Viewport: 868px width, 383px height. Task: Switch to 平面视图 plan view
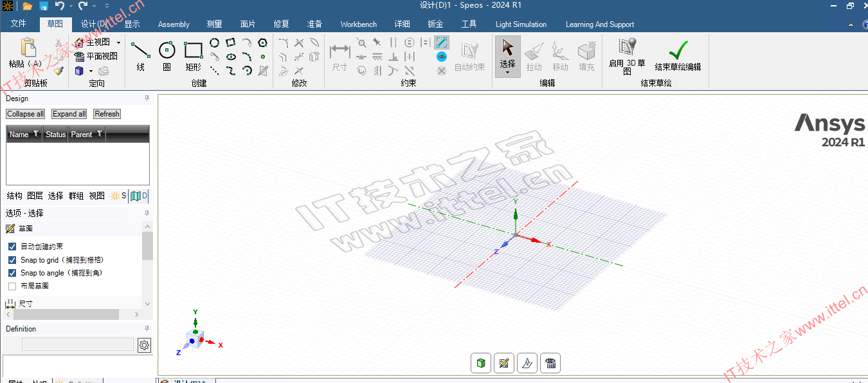[96, 56]
